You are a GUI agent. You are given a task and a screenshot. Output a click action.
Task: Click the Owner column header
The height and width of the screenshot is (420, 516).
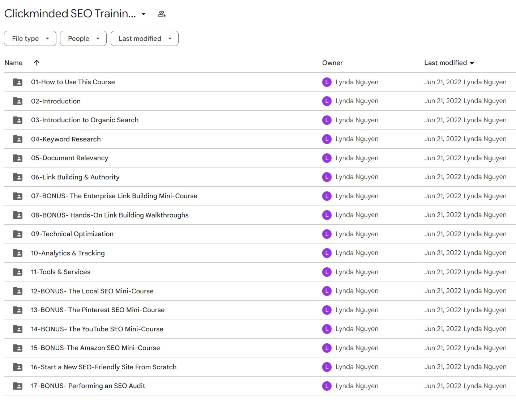[332, 63]
